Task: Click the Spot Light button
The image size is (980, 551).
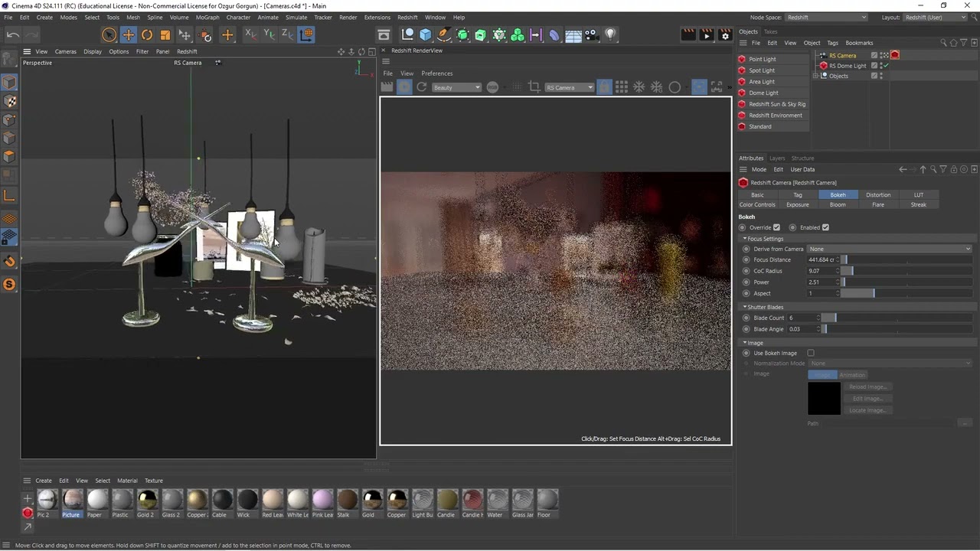Action: pos(762,70)
